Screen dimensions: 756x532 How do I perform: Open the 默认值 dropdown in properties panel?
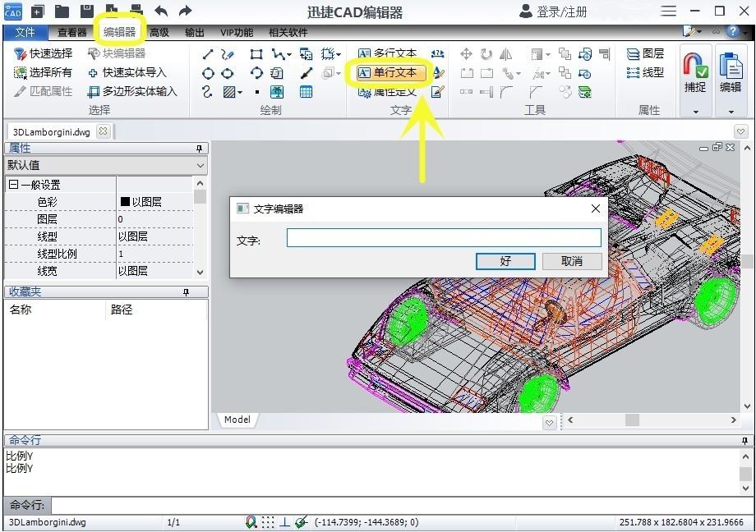(201, 165)
